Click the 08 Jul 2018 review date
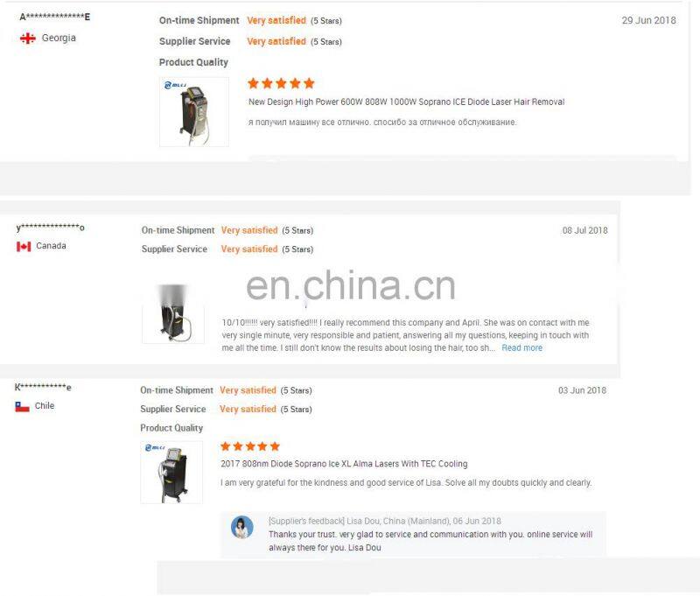The height and width of the screenshot is (596, 700). 584,230
